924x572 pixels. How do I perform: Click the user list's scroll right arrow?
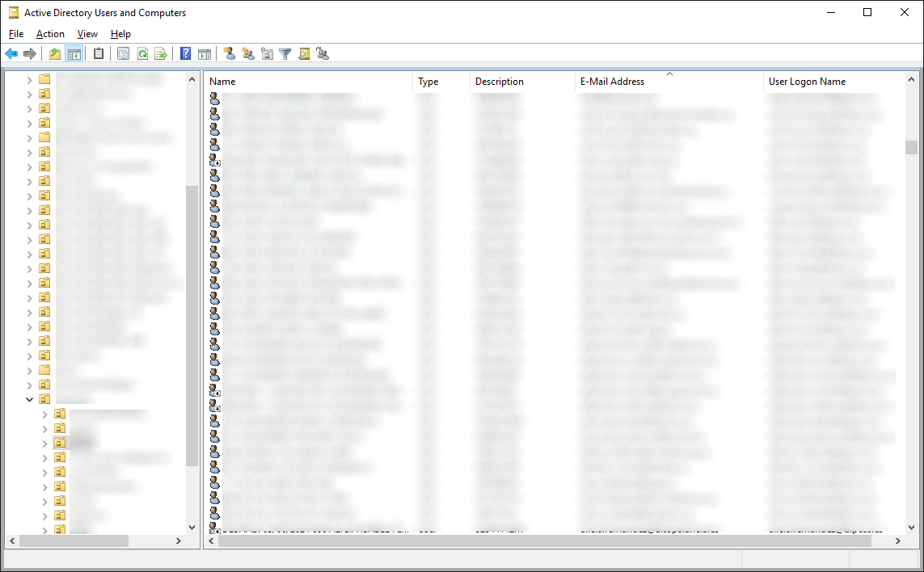pos(898,540)
